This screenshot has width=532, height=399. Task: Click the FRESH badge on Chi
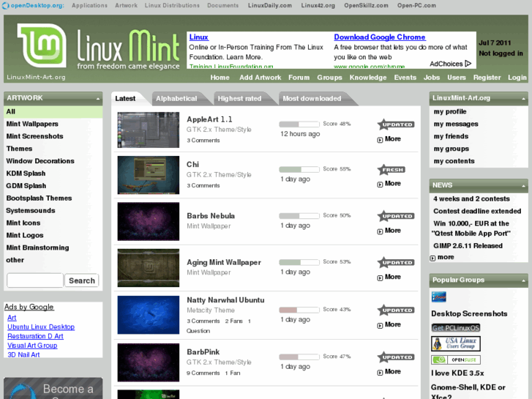pos(391,169)
